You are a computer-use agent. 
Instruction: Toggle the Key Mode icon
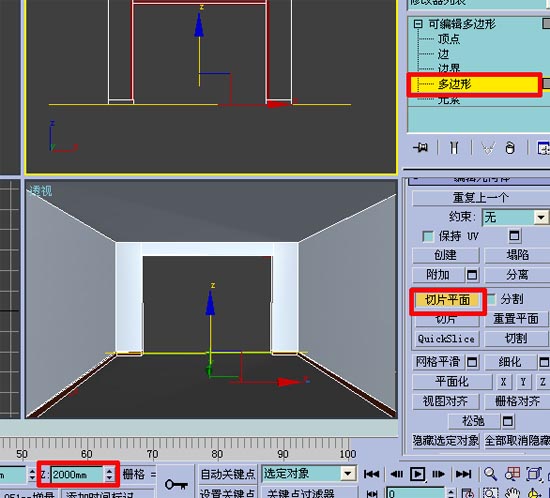coord(371,494)
